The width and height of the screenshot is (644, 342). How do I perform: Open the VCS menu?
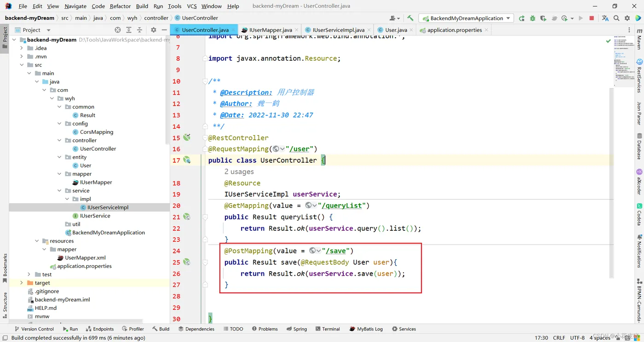coord(192,6)
